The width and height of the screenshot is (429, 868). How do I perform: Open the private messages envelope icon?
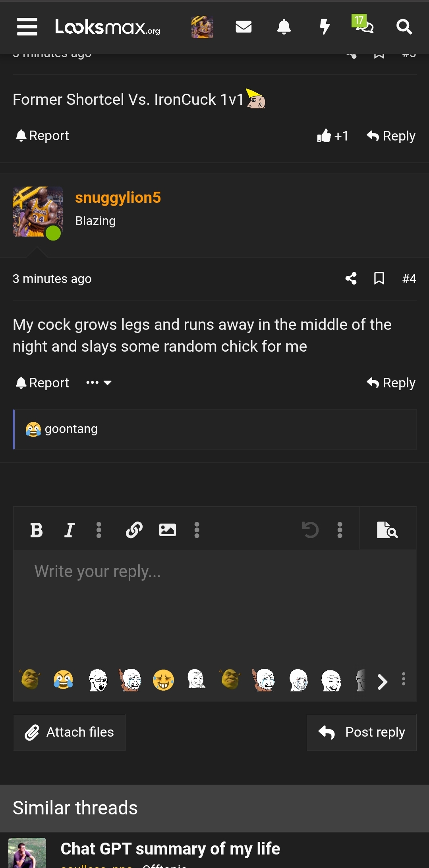click(243, 27)
